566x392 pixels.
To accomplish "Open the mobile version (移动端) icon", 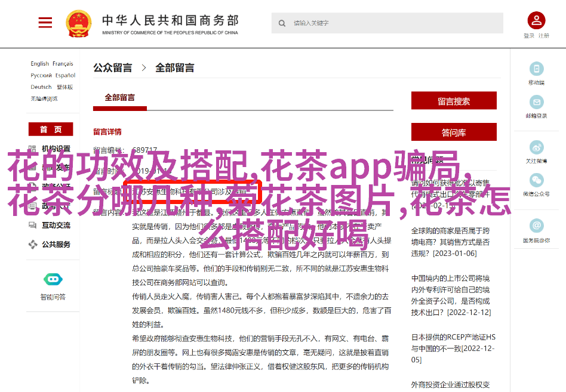I will 536,69.
